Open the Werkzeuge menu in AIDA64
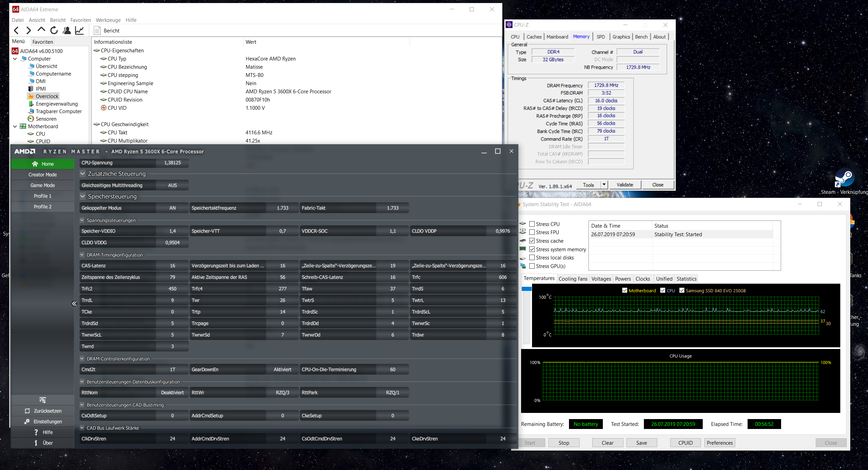Viewport: 868px width, 470px height. point(108,20)
